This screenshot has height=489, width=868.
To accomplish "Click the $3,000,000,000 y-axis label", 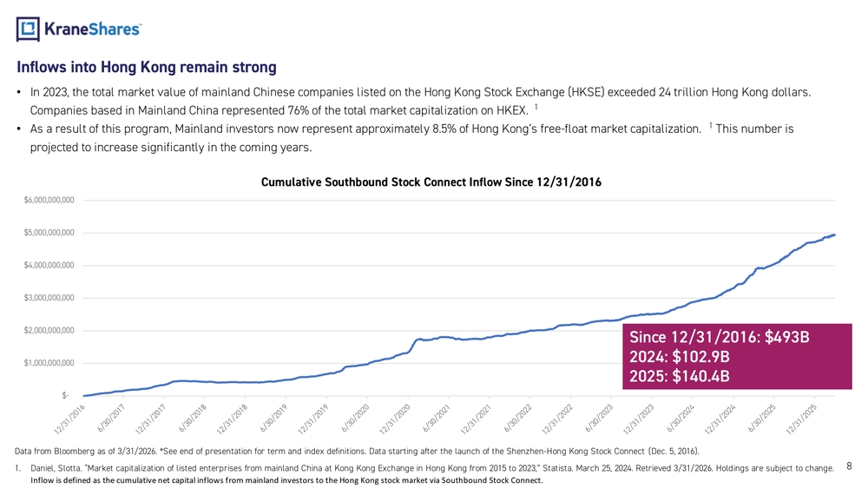I will (49, 298).
